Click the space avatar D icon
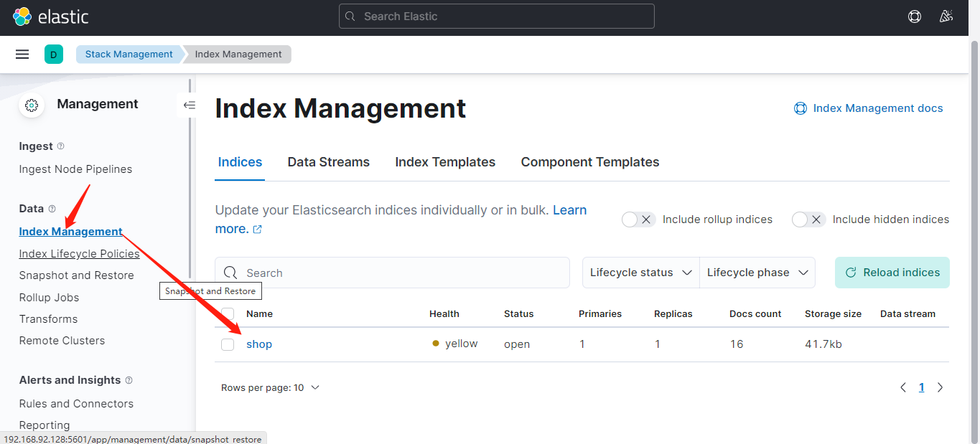Screen dimensions: 980x444 pyautogui.click(x=53, y=55)
